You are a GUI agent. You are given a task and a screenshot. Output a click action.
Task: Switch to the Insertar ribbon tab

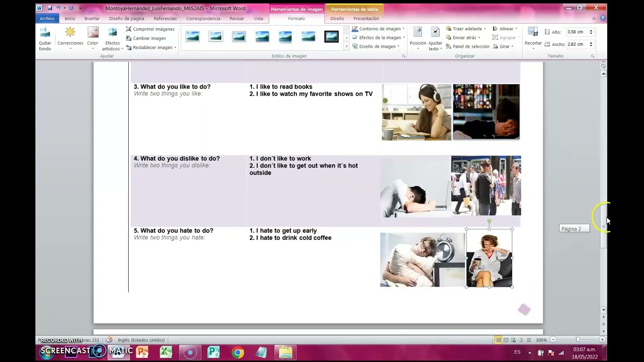(x=92, y=19)
